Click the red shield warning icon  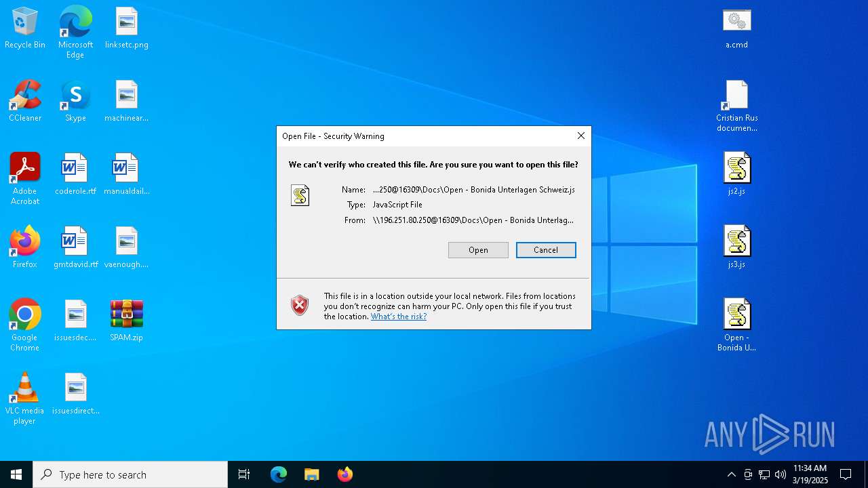(x=300, y=305)
